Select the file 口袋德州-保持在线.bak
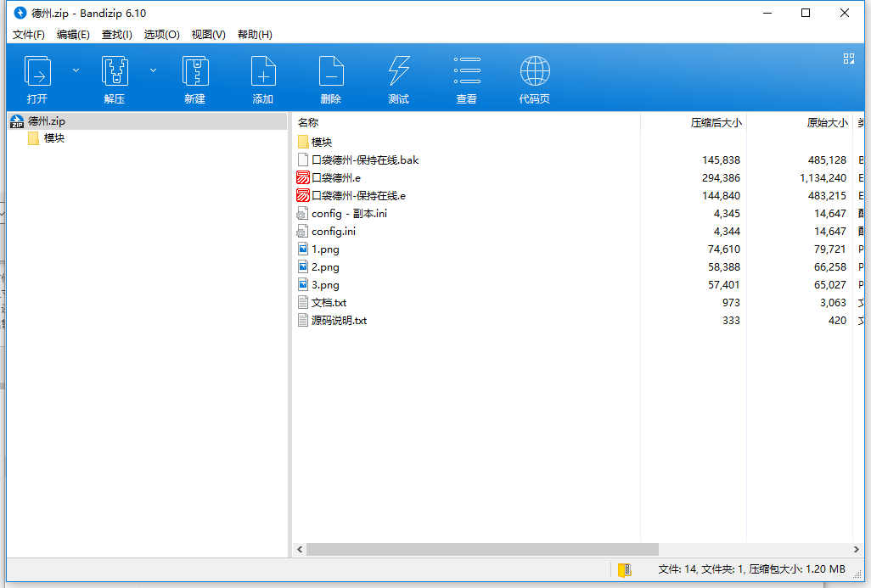871x588 pixels. pos(365,160)
